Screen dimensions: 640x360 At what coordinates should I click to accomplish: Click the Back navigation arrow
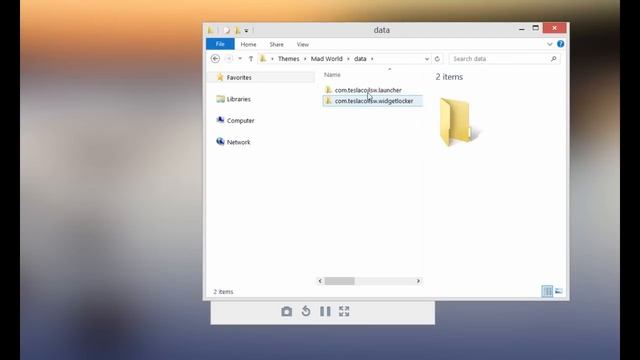pyautogui.click(x=215, y=59)
